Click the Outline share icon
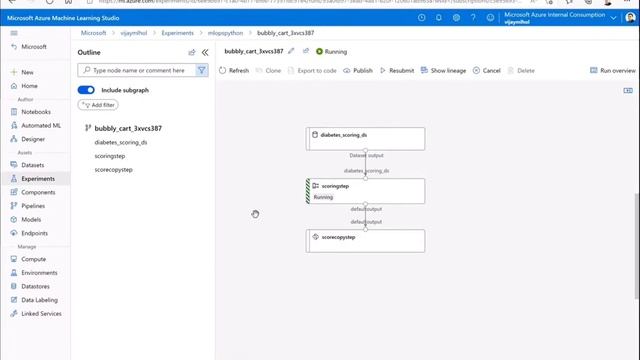The height and width of the screenshot is (360, 640). pyautogui.click(x=191, y=53)
